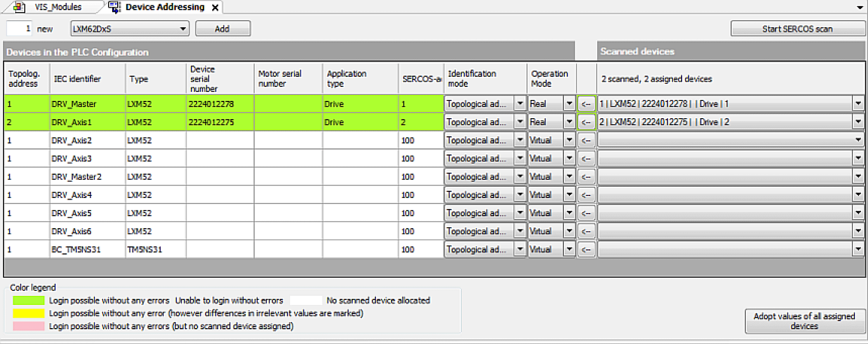Click the new device count input field
868x344 pixels.
(x=19, y=28)
